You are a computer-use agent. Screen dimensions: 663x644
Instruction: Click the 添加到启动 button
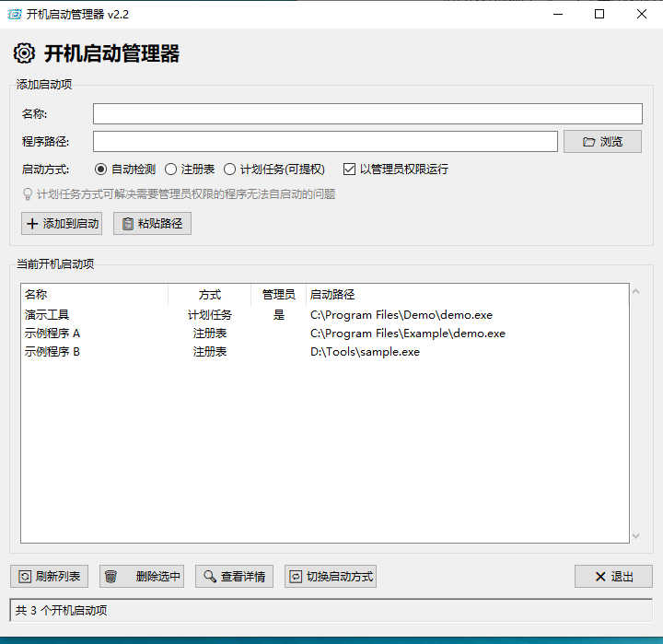coord(62,223)
